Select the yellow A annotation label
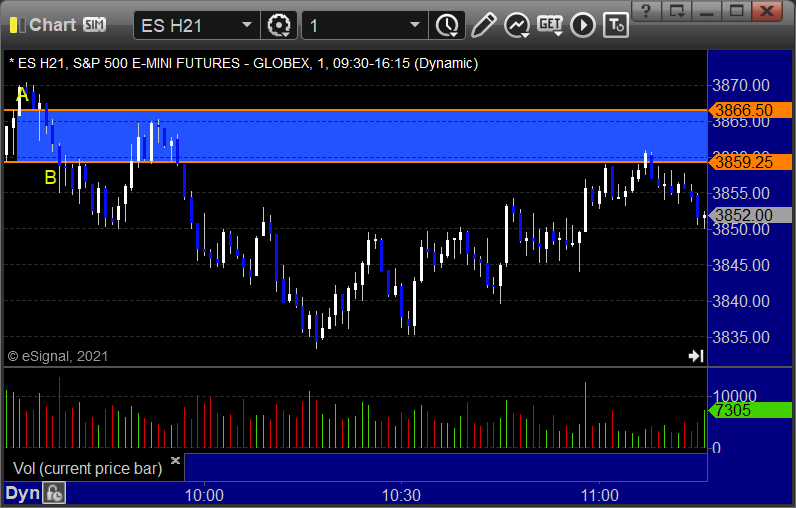Screen dimensions: 796x508 click(22, 94)
